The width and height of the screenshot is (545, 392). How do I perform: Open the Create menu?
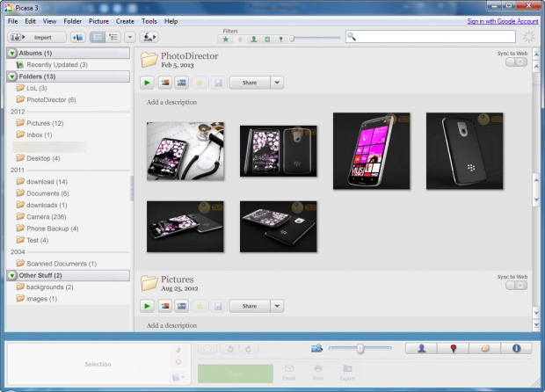point(125,21)
